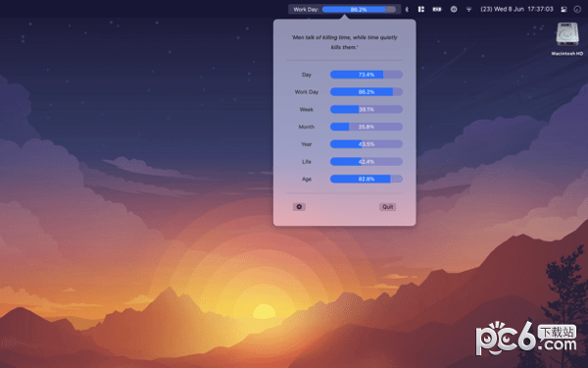Click the Life progress bar showing 42.4%
The width and height of the screenshot is (588, 368).
click(x=367, y=162)
